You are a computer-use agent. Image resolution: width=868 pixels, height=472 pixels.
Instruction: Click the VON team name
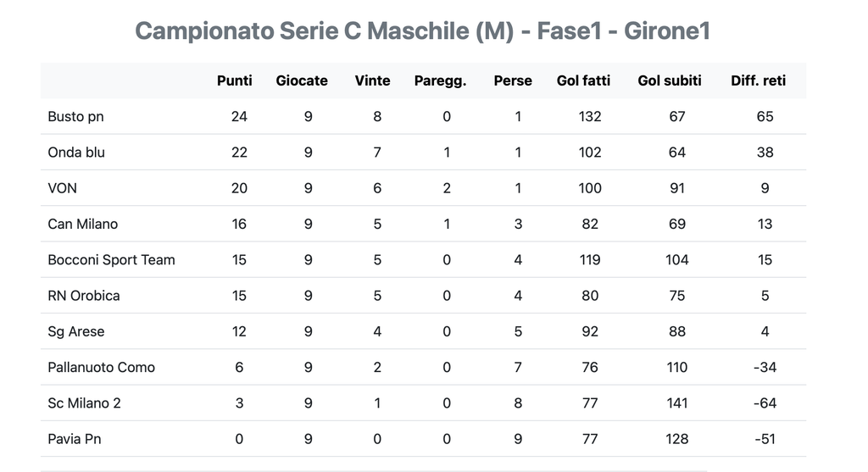click(x=62, y=188)
